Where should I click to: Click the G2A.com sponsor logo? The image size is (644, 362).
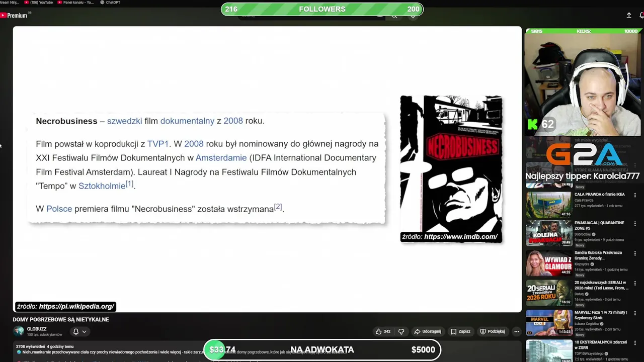[x=584, y=154]
